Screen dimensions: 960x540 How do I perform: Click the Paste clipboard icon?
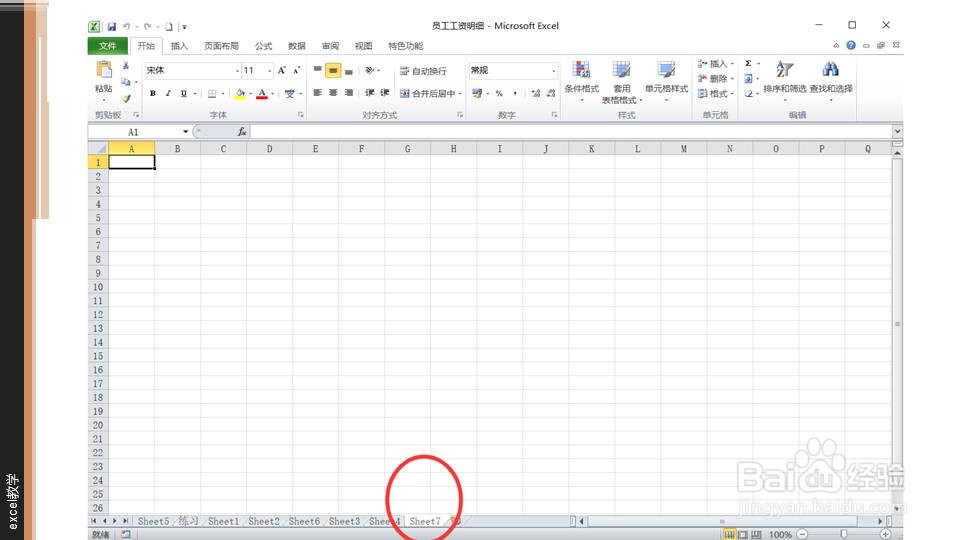(x=104, y=70)
